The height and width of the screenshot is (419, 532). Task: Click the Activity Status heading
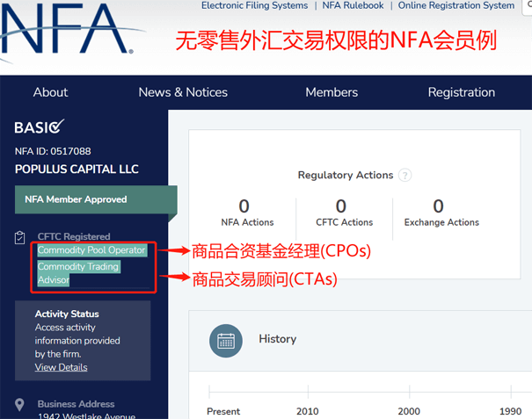point(67,314)
